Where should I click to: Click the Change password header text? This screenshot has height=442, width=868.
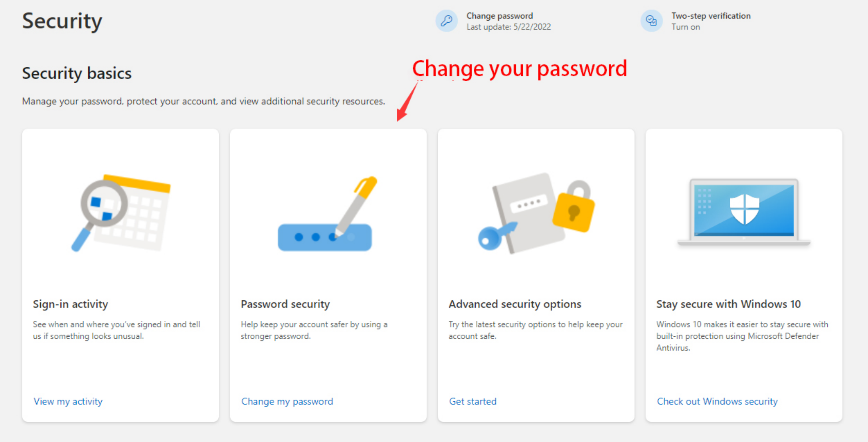coord(499,16)
